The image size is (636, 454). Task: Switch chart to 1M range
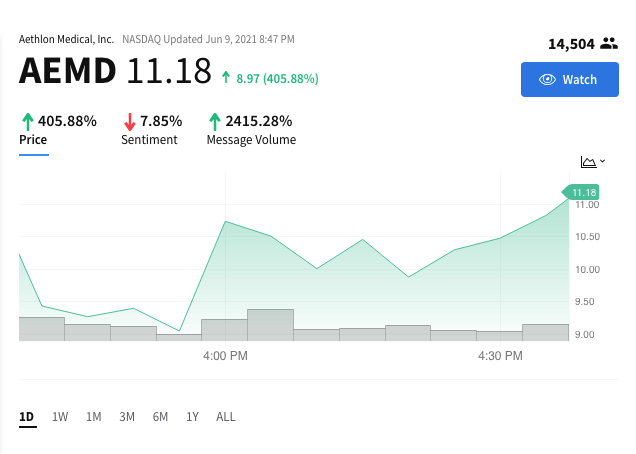(94, 417)
